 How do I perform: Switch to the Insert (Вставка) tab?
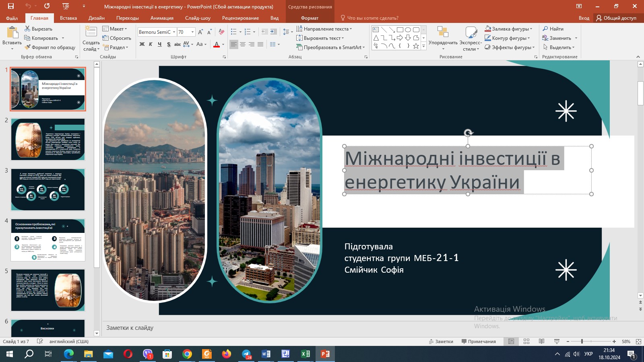point(68,18)
